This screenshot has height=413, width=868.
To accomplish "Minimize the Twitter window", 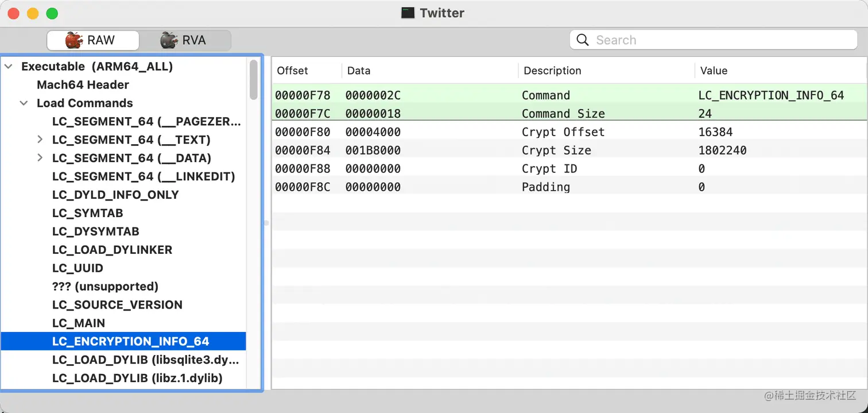I will point(33,13).
